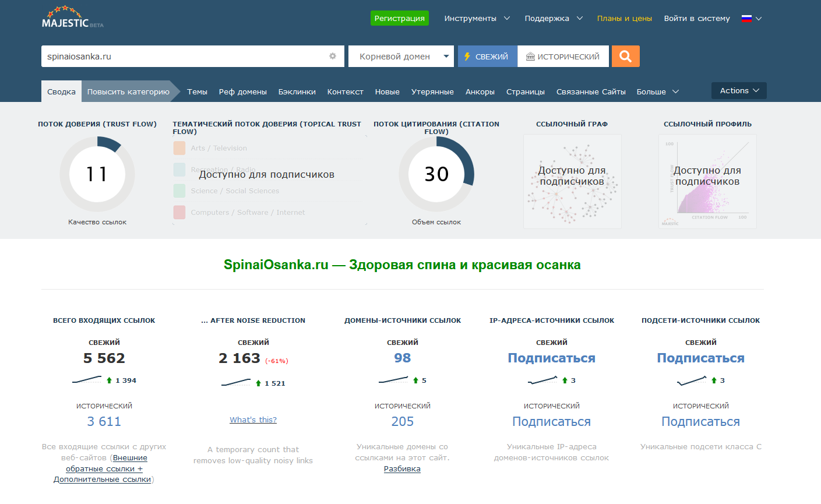
Task: Click the historic referring domains value 205
Action: click(403, 421)
